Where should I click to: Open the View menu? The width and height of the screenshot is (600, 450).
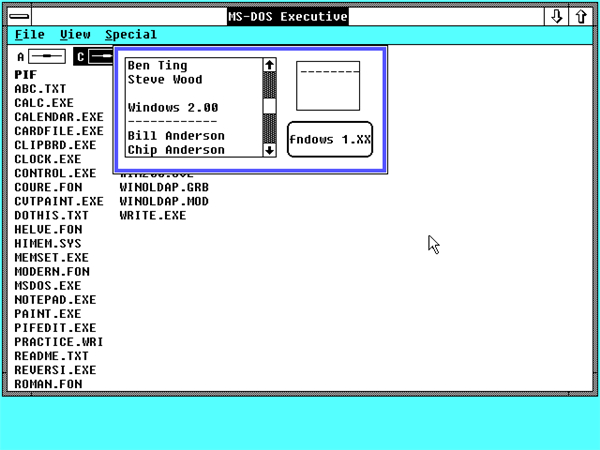[75, 34]
